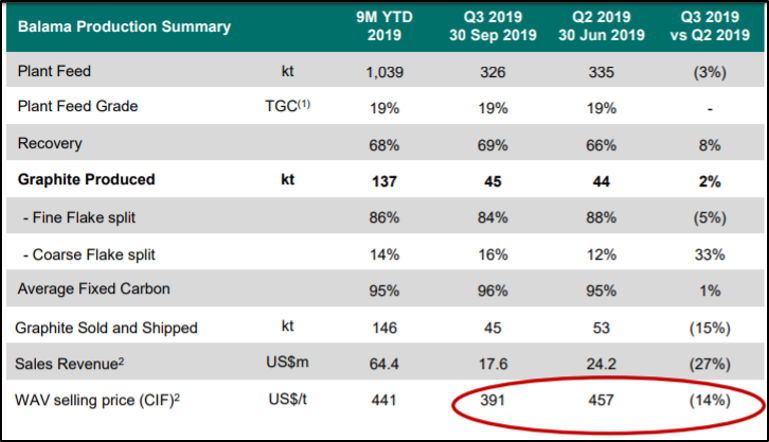769x442 pixels.
Task: Click the '- Fine Flake split' row label
Action: click(x=79, y=218)
